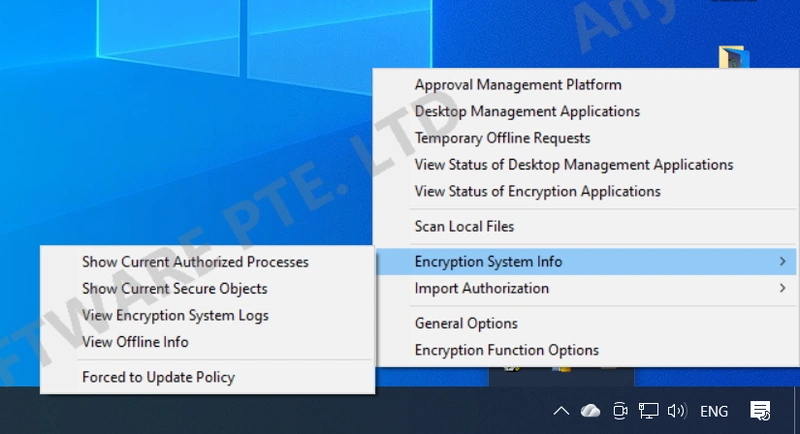Open Approval Management Platform menu entry
This screenshot has height=434, width=800.
(x=586, y=85)
